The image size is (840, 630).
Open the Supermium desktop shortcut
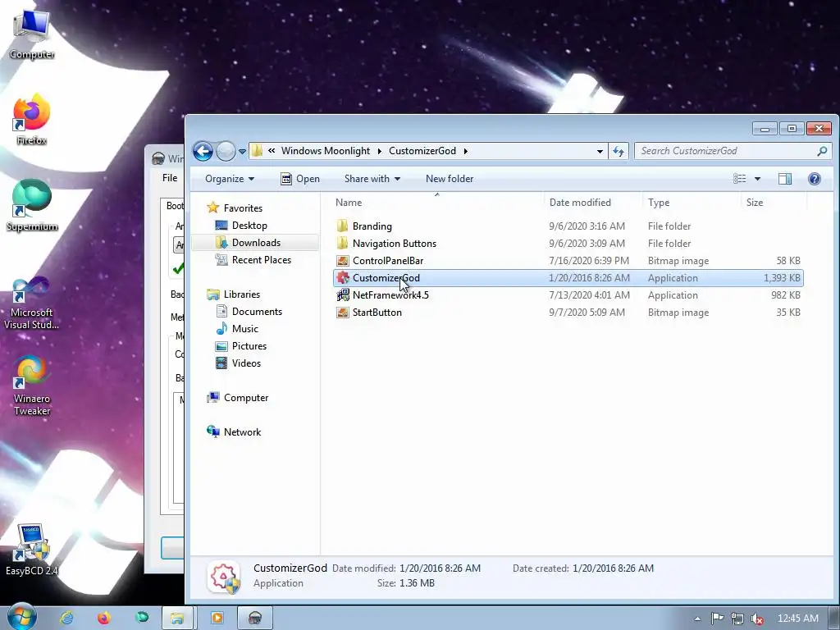(x=32, y=205)
